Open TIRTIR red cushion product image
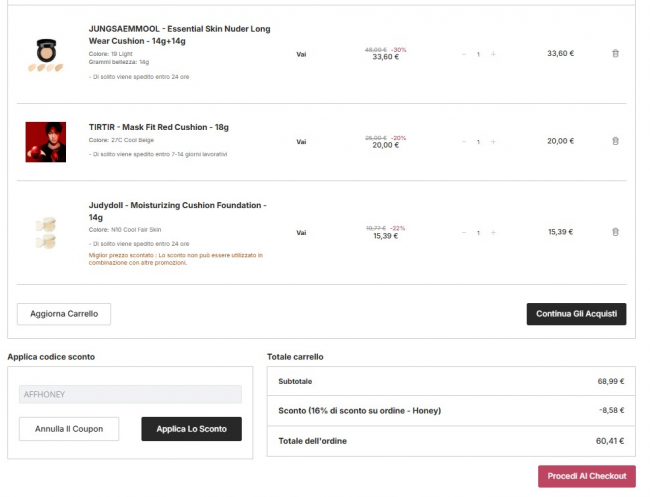650x497 pixels. (45, 142)
